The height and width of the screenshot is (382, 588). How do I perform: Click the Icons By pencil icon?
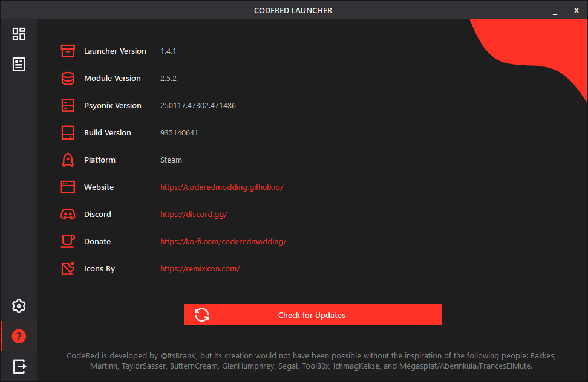tap(68, 268)
